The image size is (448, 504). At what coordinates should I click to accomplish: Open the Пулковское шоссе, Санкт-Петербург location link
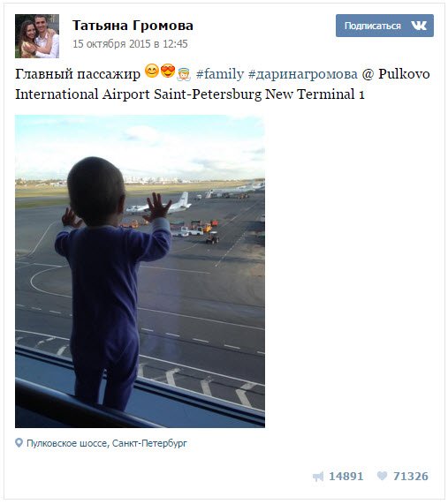click(107, 443)
